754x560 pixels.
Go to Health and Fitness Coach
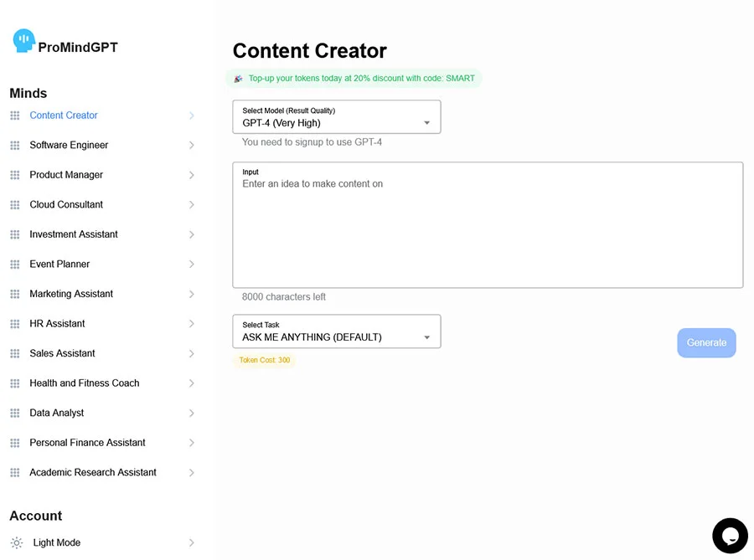point(85,383)
